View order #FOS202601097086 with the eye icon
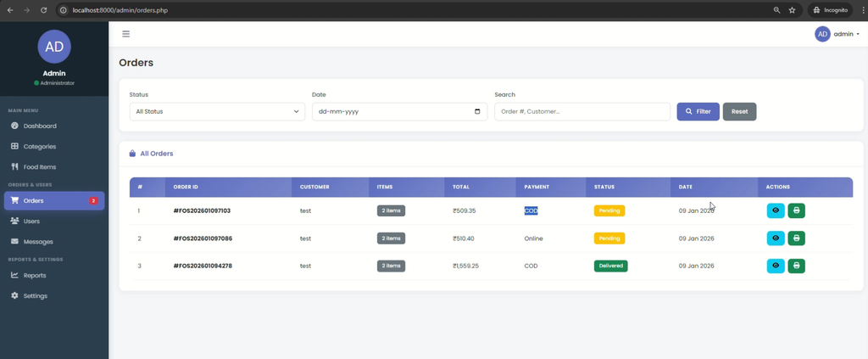Screen dimensions: 868x359 pos(776,238)
